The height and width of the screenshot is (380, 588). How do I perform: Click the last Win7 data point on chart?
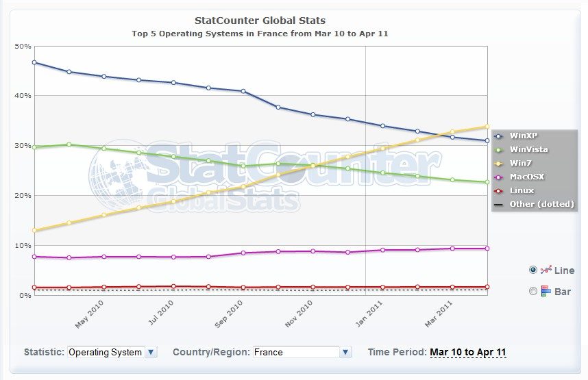(x=487, y=126)
